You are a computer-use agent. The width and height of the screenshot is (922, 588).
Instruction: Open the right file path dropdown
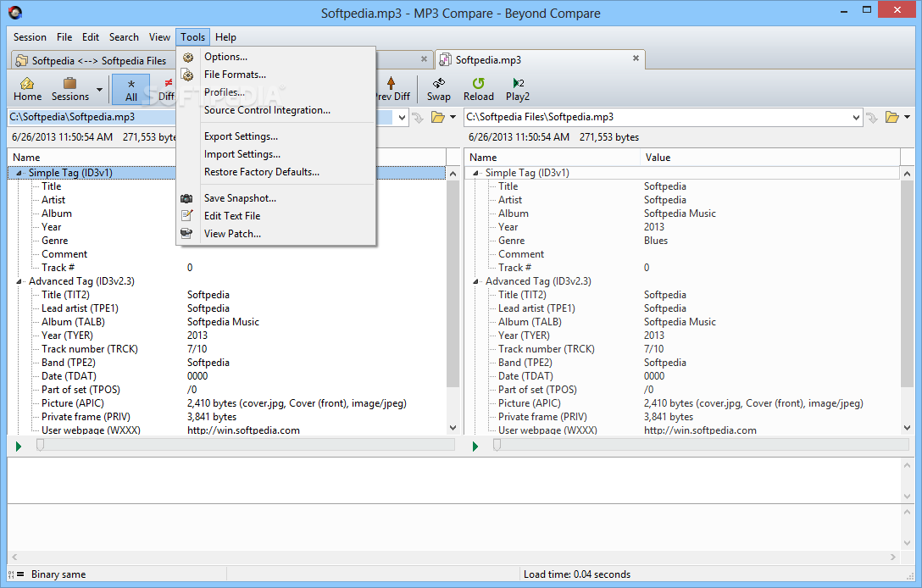[x=856, y=118]
